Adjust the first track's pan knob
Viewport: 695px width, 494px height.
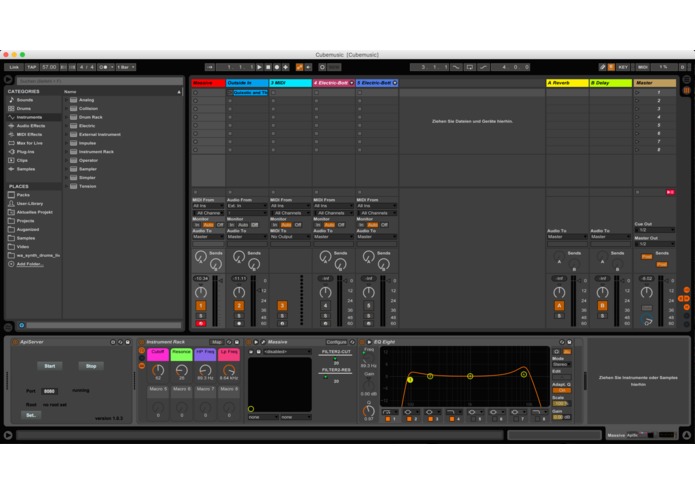click(x=201, y=292)
